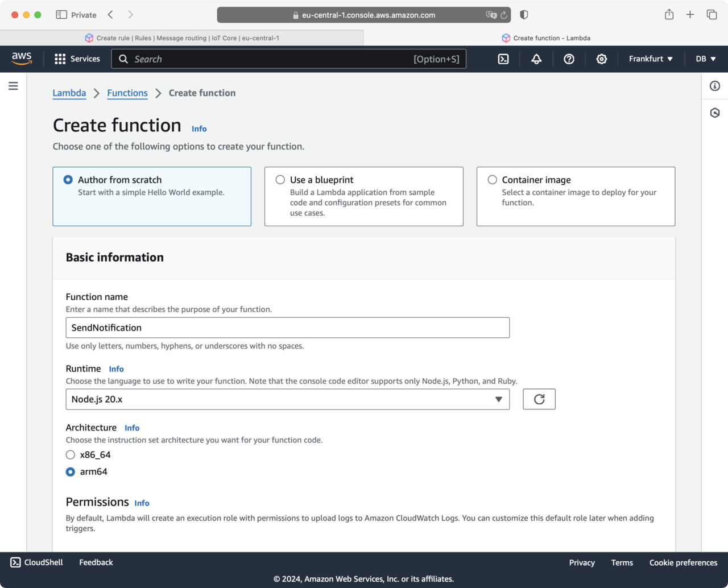Click the AWS logo home icon

(22, 59)
